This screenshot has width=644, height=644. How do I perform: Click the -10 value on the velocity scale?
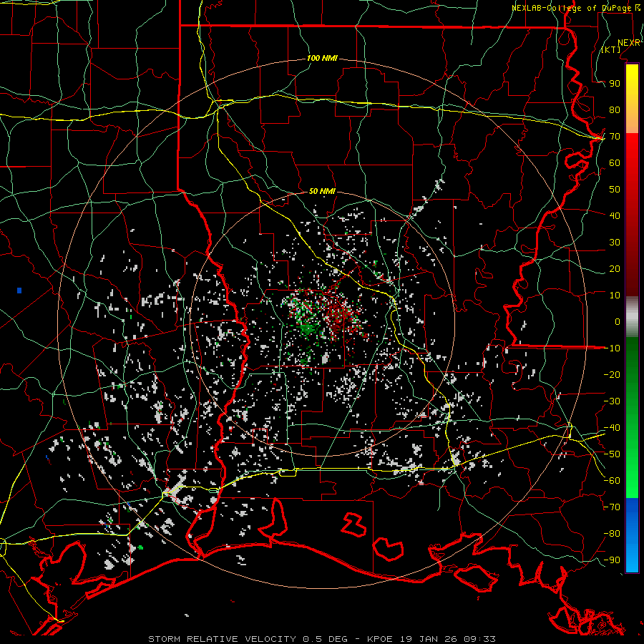(x=612, y=348)
